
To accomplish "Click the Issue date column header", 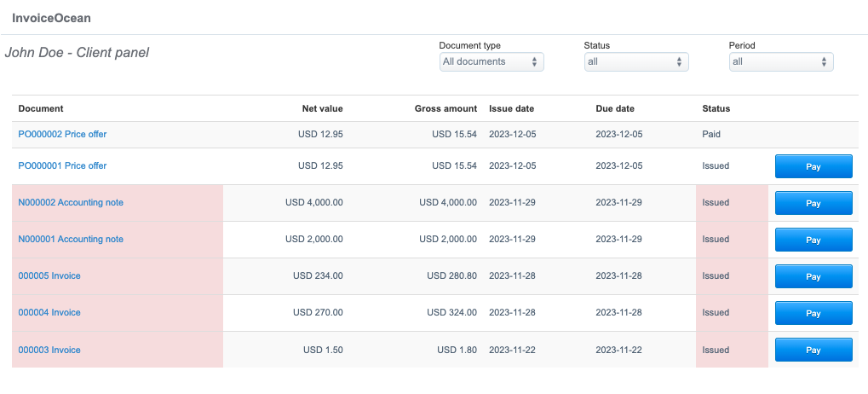I will tap(511, 108).
